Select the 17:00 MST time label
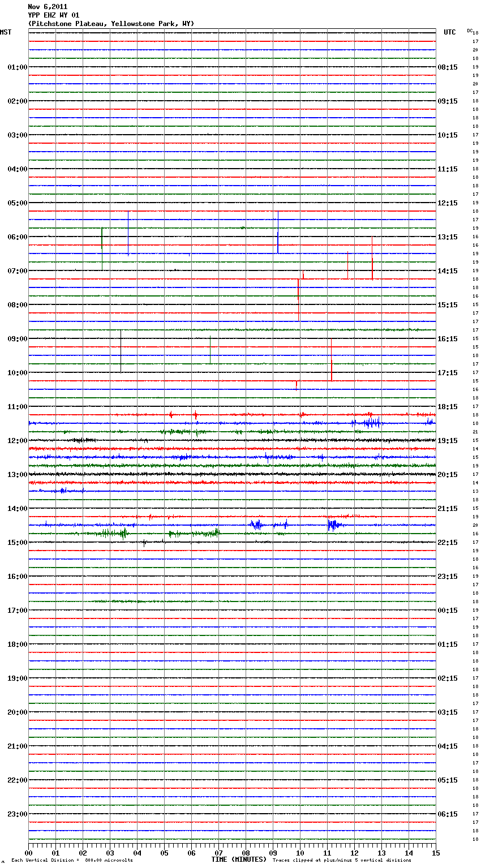Screen dimensions: 481x868 18,611
